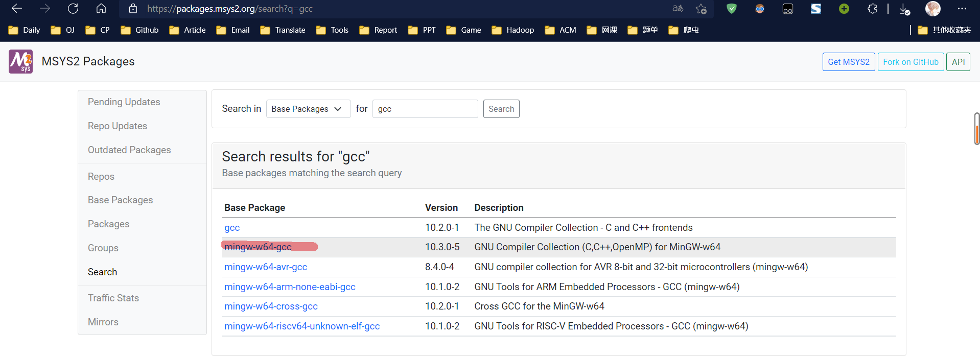Open the mingw-w64-avr-gcc package link
This screenshot has height=357, width=980.
266,267
